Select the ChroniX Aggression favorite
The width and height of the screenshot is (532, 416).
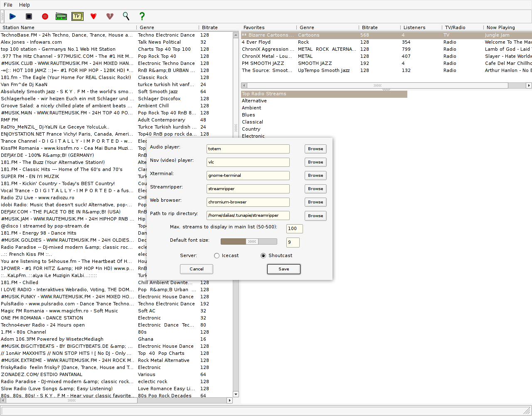point(387,50)
